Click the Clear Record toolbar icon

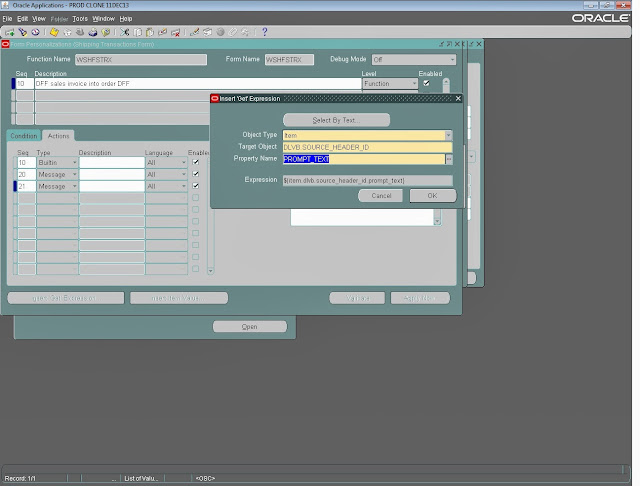pos(162,32)
